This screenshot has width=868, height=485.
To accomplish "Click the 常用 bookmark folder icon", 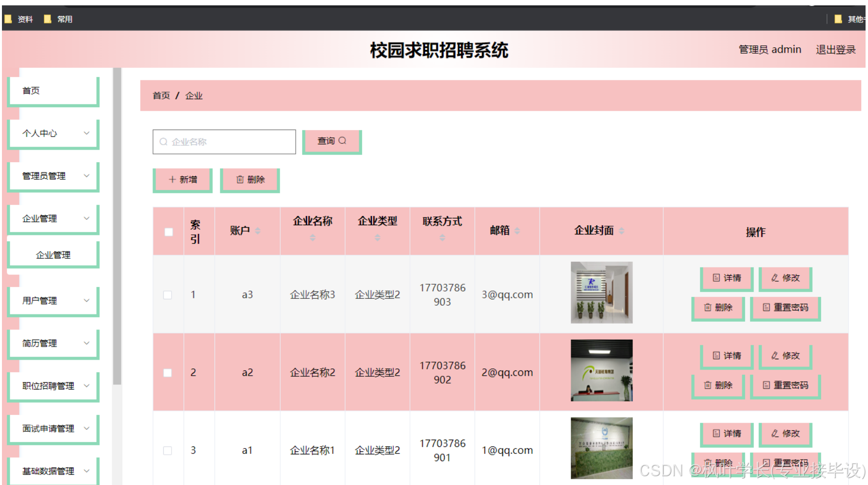I will point(47,19).
